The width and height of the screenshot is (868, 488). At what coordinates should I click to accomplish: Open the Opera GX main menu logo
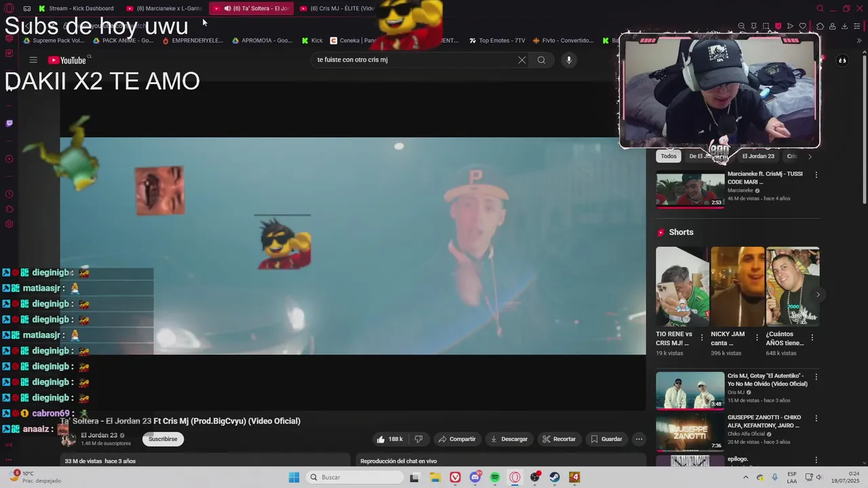coord(9,9)
